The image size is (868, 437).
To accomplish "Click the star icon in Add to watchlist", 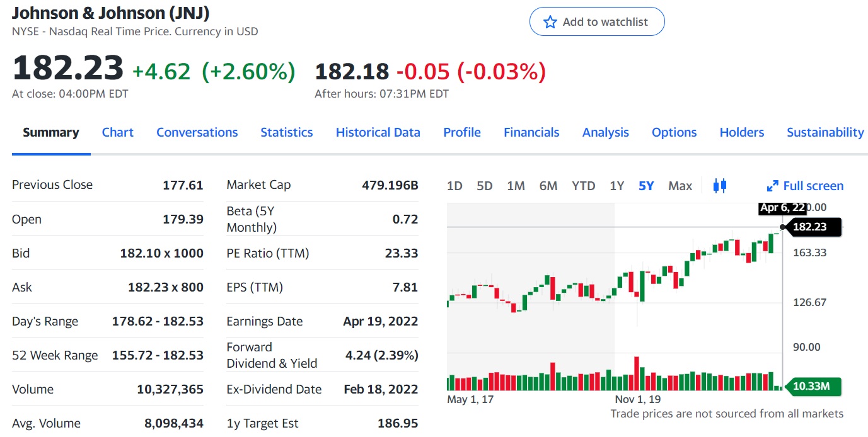I will point(550,22).
